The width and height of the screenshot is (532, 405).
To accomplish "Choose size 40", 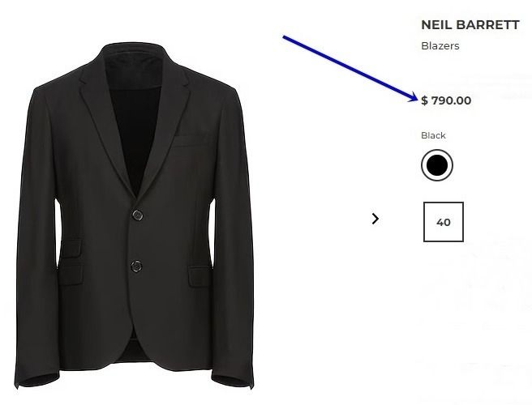I will point(444,222).
